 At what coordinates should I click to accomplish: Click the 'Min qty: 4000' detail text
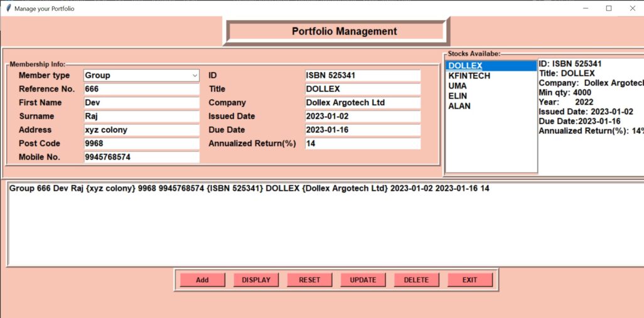point(565,92)
